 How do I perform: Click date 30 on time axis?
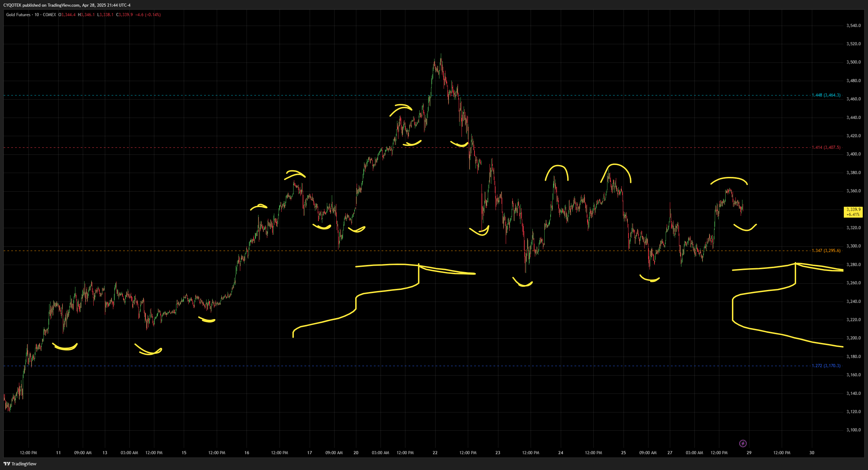(812, 453)
